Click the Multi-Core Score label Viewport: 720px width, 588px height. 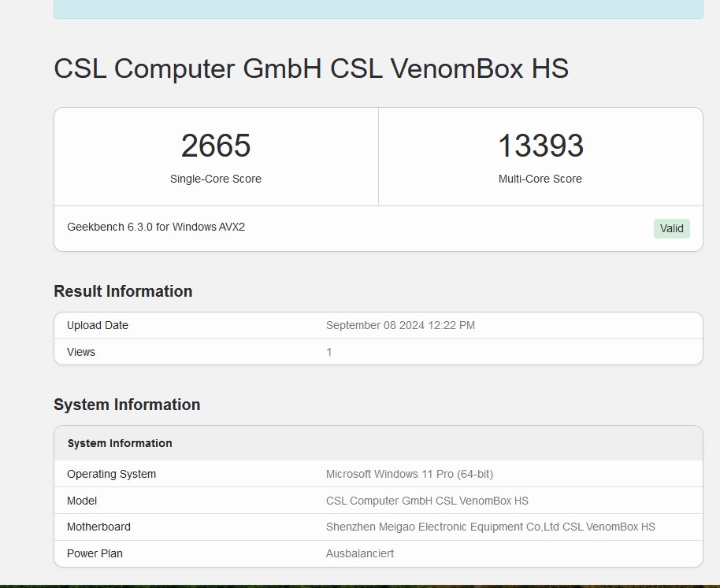click(540, 179)
